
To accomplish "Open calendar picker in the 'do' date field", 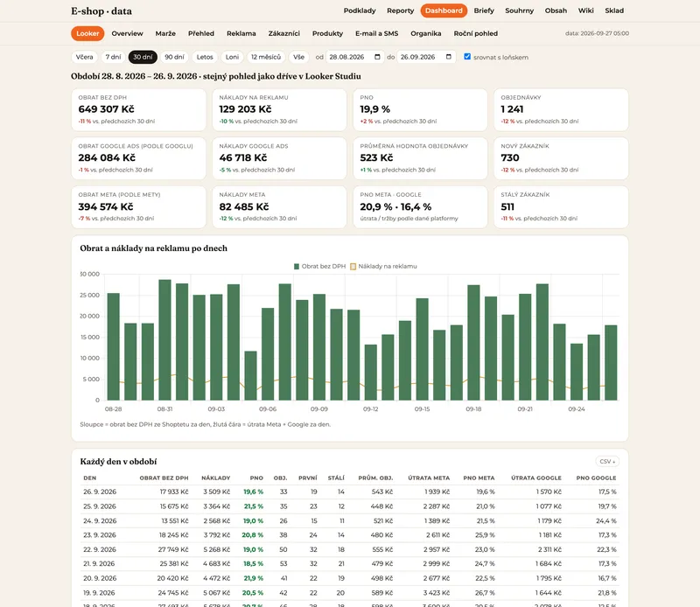I will (449, 57).
